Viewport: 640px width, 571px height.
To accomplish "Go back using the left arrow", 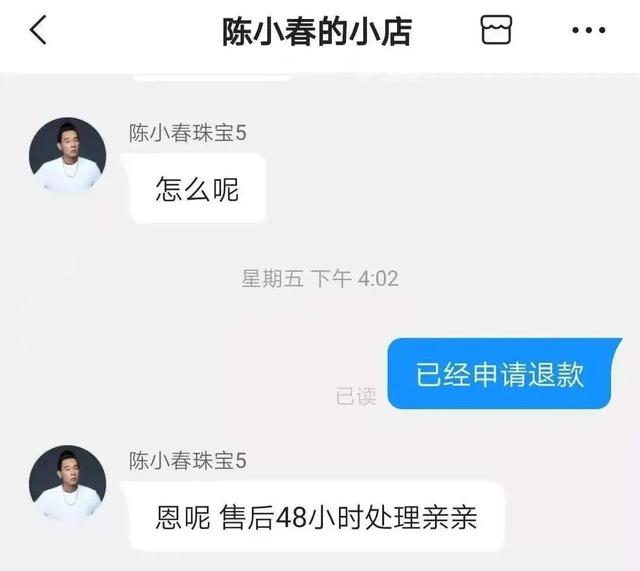I will point(38,30).
